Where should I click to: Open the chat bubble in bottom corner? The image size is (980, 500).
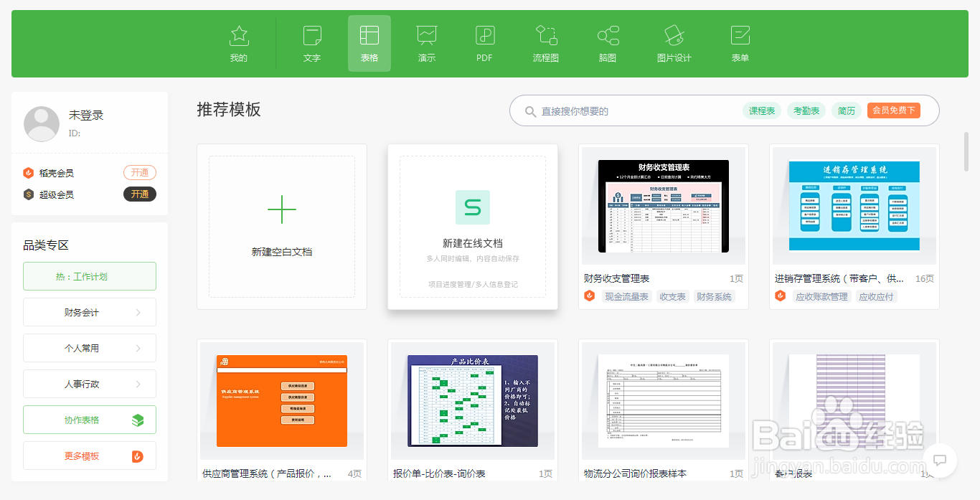point(940,461)
